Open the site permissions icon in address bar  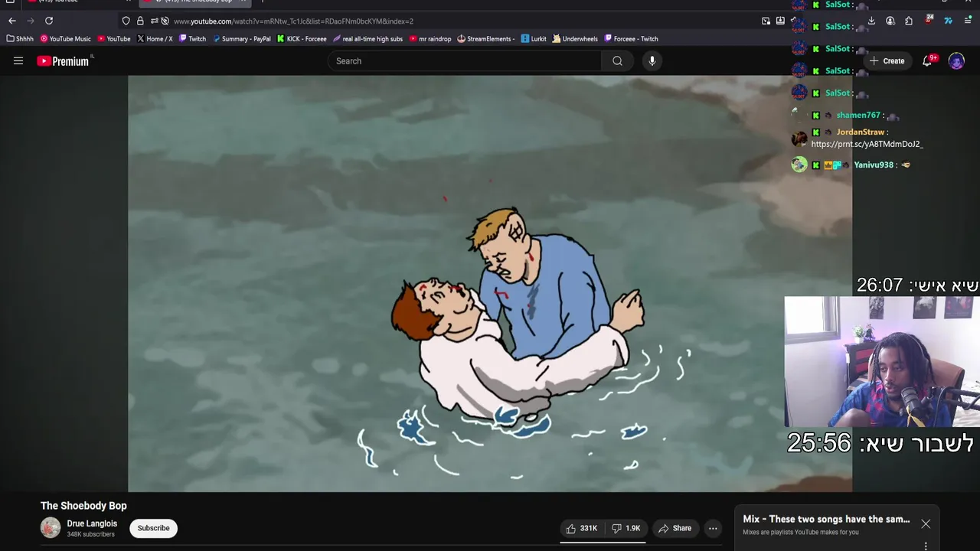(x=154, y=21)
